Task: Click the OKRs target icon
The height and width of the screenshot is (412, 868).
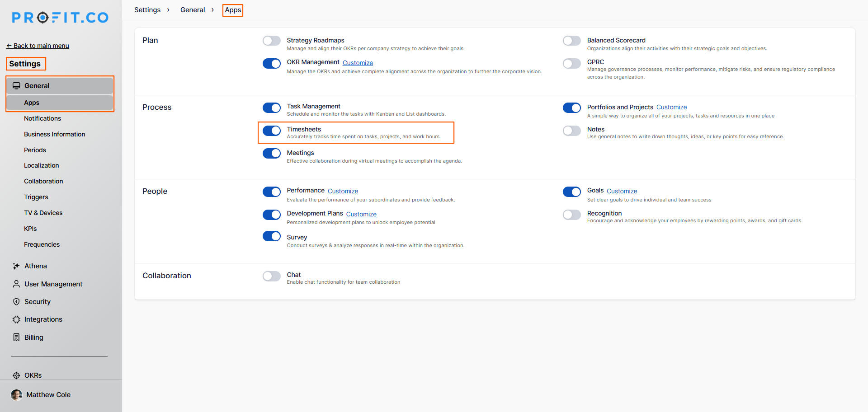Action: 16,375
